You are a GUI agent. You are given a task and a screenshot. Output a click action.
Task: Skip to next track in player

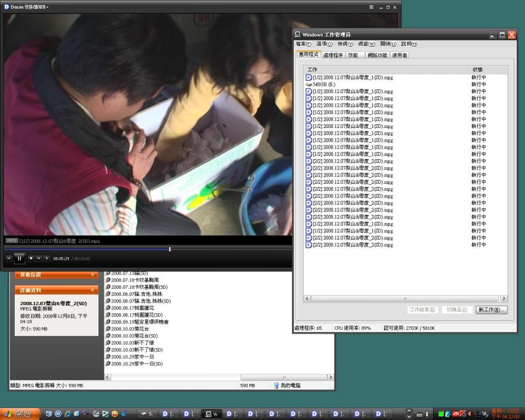click(x=39, y=258)
